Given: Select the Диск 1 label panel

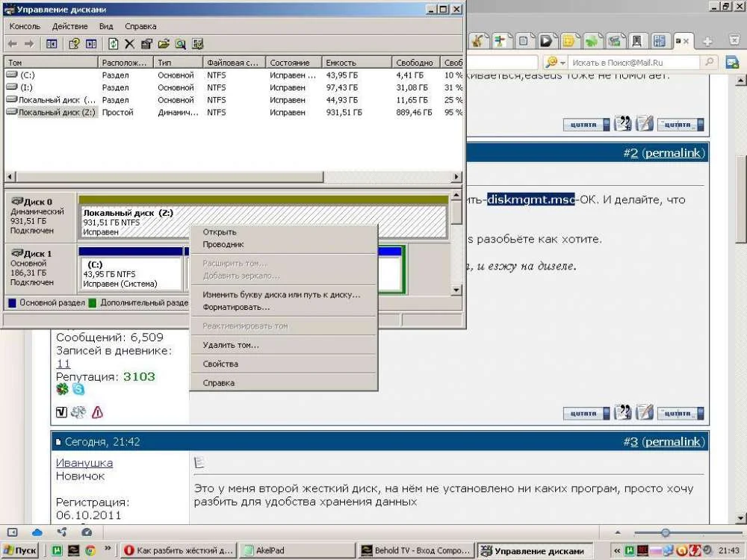Looking at the screenshot, I should [40, 268].
